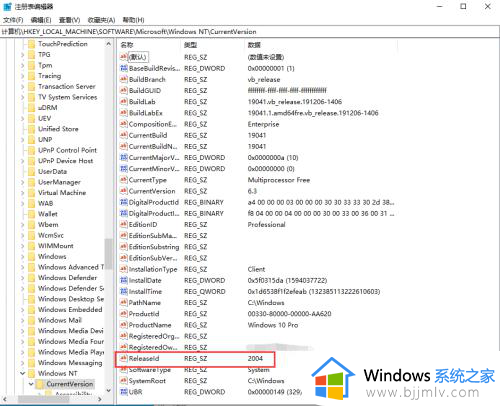Viewport: 500px width, 406px height.
Task: Click the data value 'vb_release'
Action: point(264,80)
